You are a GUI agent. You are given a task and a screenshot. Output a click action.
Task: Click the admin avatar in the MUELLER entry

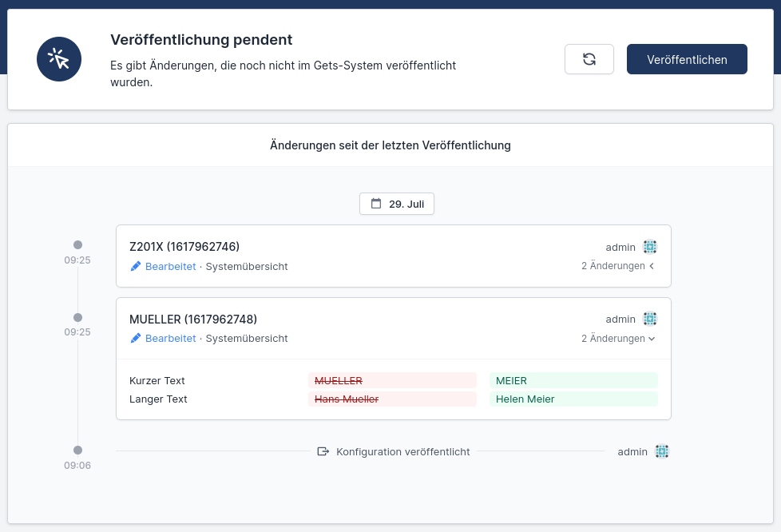point(650,319)
